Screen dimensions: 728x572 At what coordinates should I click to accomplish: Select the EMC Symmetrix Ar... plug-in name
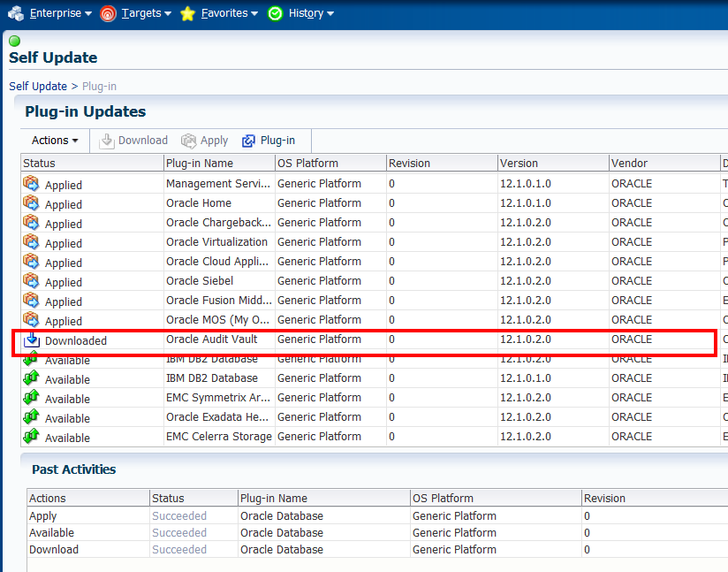pos(218,398)
